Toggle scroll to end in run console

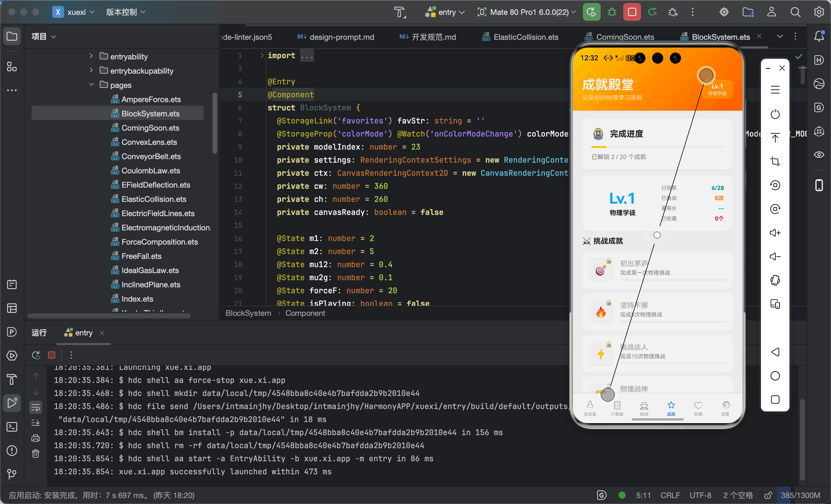pyautogui.click(x=35, y=422)
